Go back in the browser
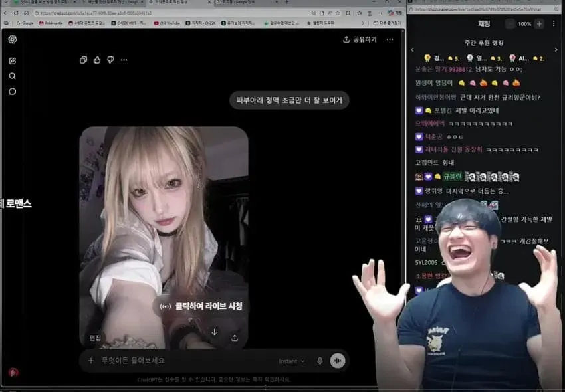The height and width of the screenshot is (392, 565). click(x=6, y=13)
